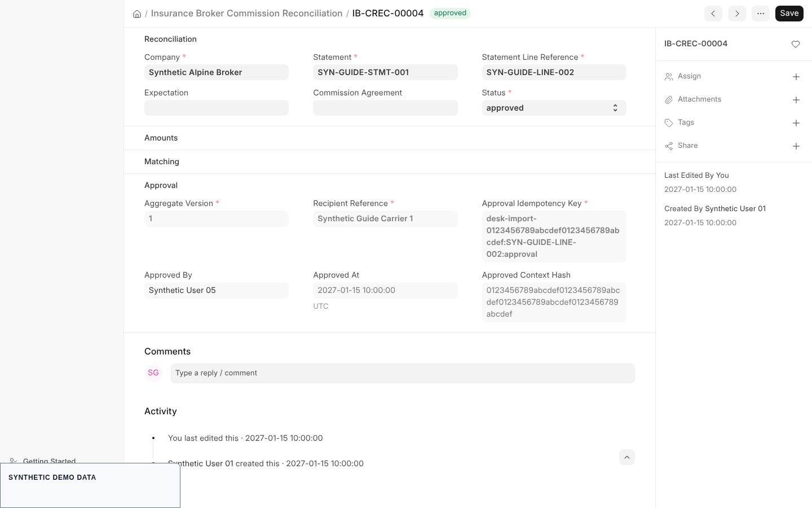
Task: Click the green approved status badge
Action: 450,13
